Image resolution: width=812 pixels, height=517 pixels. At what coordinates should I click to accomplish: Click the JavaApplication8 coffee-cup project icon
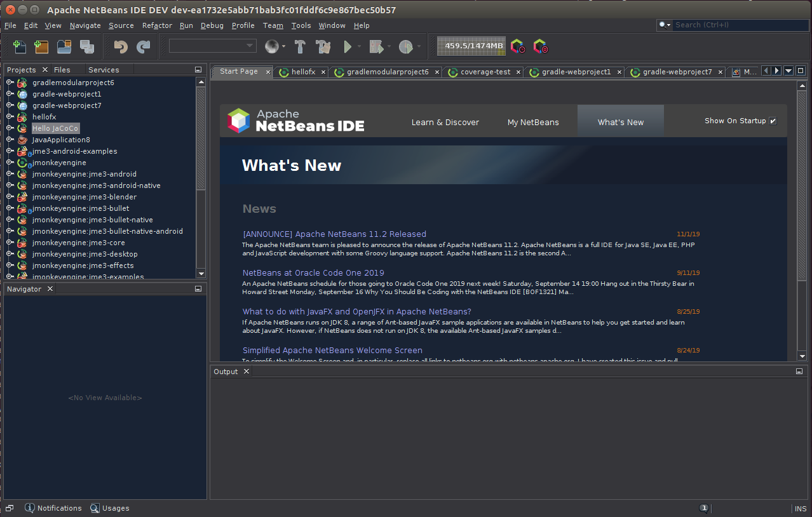[22, 140]
